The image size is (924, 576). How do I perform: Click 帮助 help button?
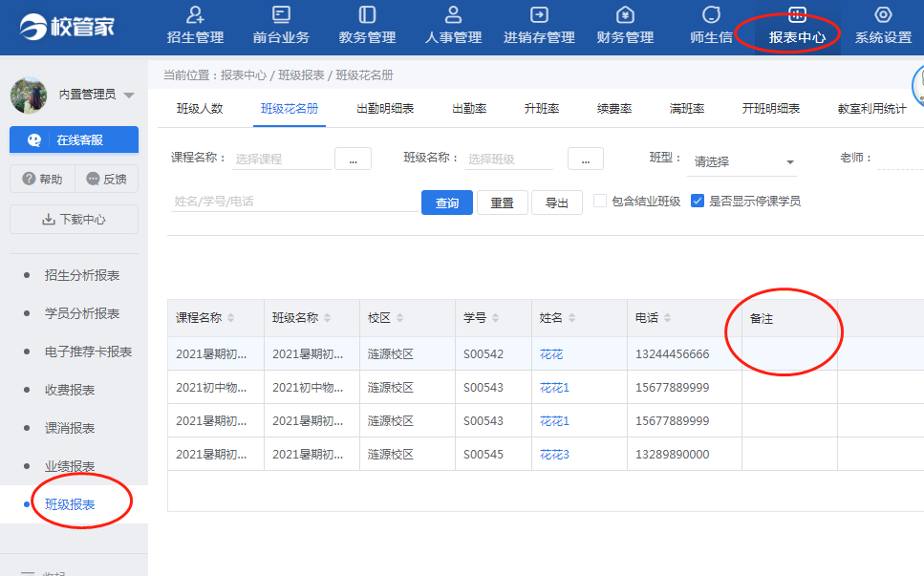pos(42,179)
